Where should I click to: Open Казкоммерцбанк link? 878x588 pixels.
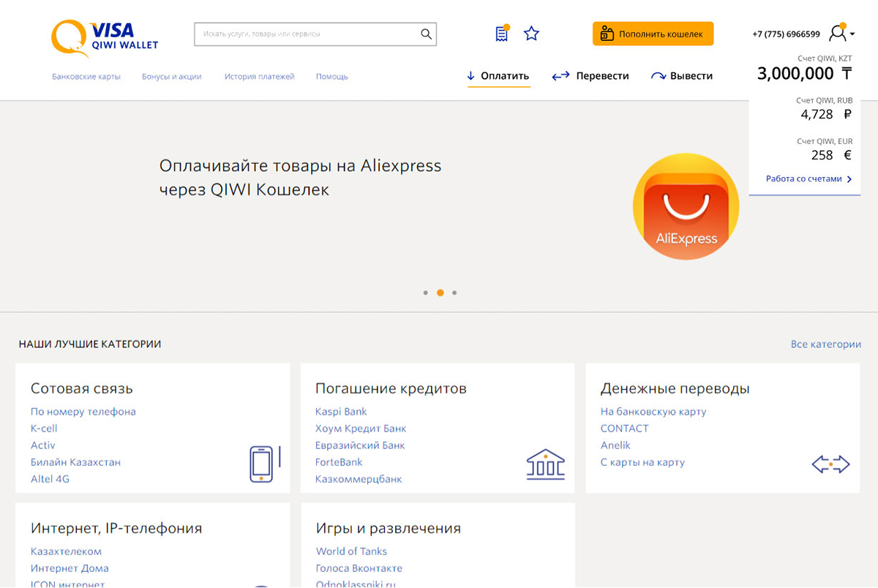359,479
